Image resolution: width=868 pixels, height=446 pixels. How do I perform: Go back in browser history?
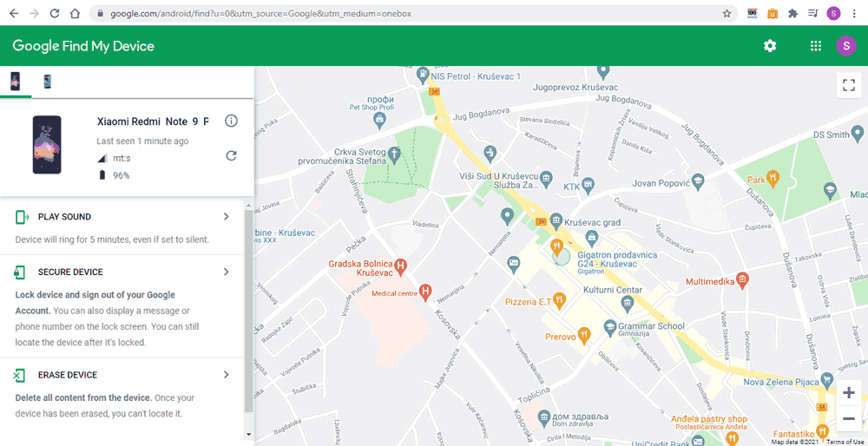click(14, 14)
